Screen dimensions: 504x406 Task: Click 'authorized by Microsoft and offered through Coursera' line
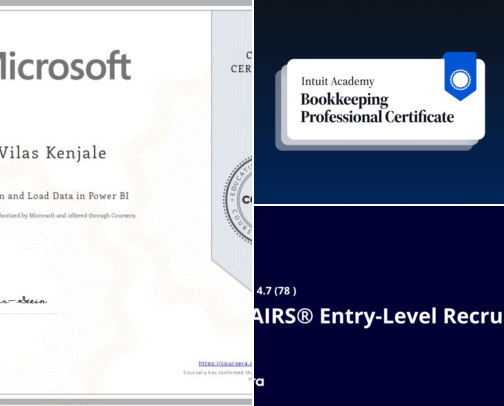pos(68,216)
